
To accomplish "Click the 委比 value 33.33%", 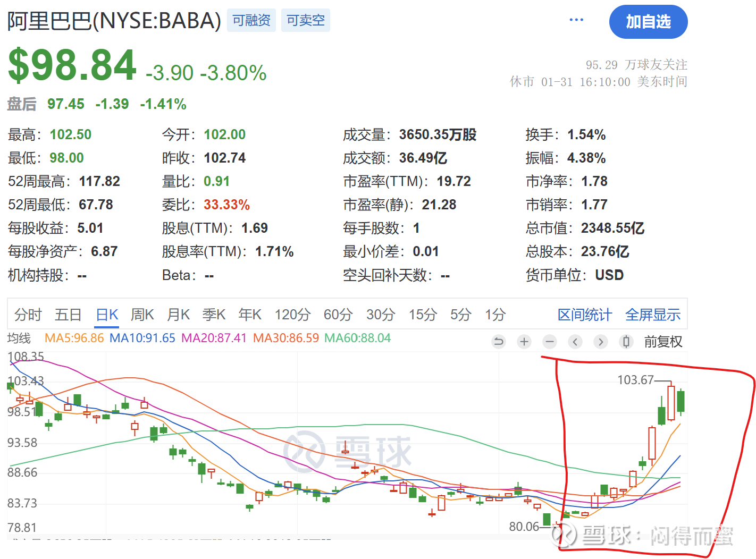I will pyautogui.click(x=227, y=205).
